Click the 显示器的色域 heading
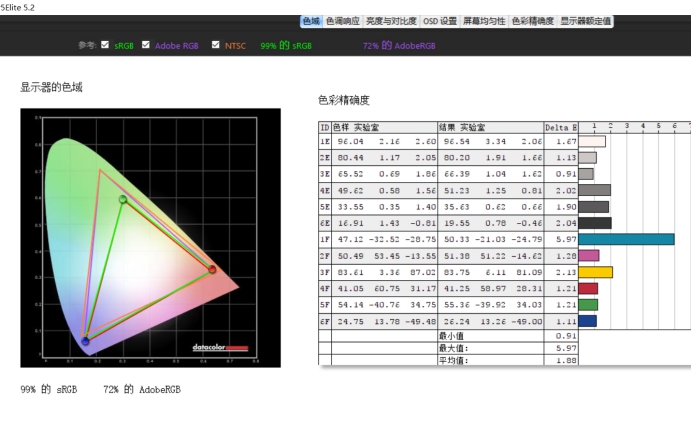 click(x=51, y=87)
